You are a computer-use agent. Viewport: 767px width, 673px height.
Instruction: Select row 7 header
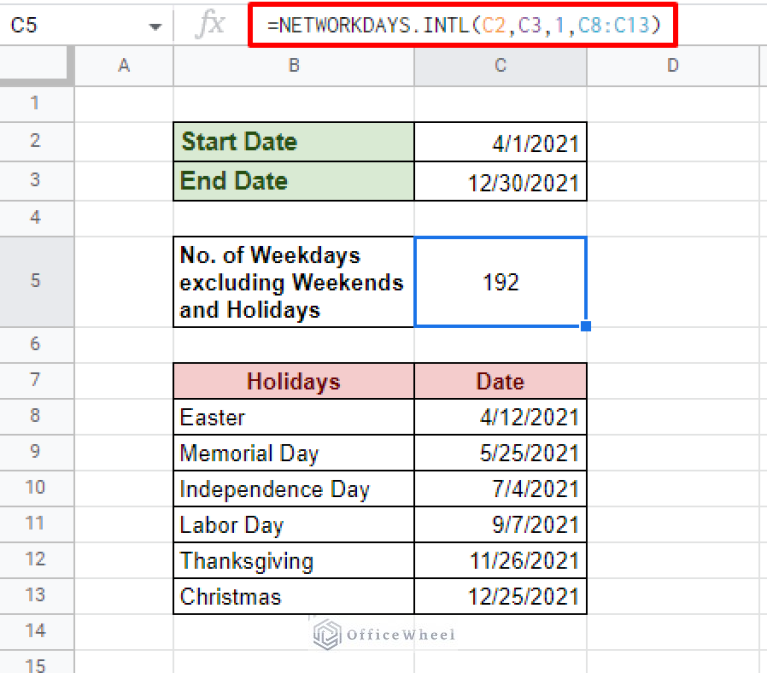coord(36,381)
